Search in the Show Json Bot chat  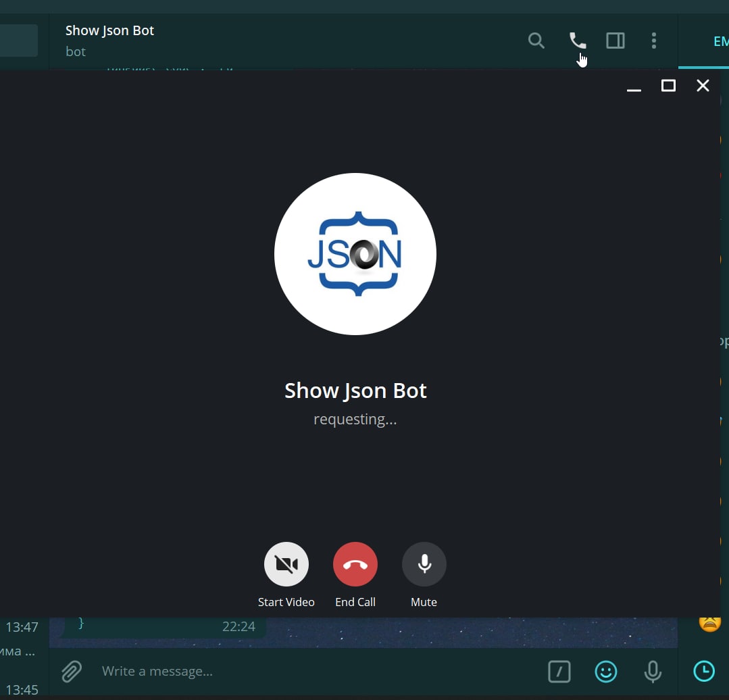pyautogui.click(x=536, y=41)
